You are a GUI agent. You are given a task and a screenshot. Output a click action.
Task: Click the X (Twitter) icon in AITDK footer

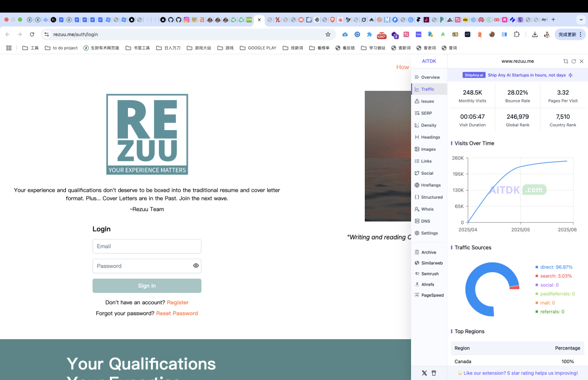424,373
